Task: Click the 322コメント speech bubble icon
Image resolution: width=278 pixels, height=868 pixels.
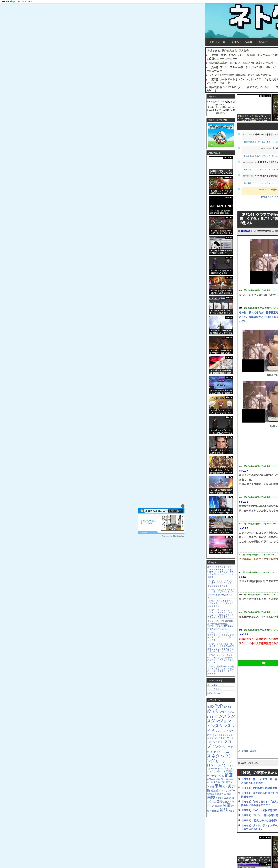Action: (x=239, y=231)
